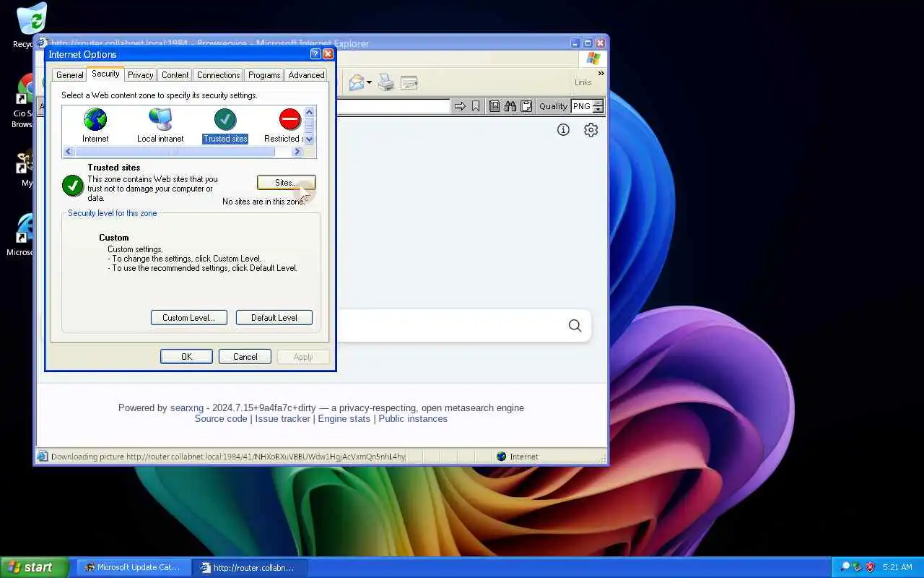The image size is (924, 578).
Task: Click the Custom Level... button
Action: (x=188, y=318)
